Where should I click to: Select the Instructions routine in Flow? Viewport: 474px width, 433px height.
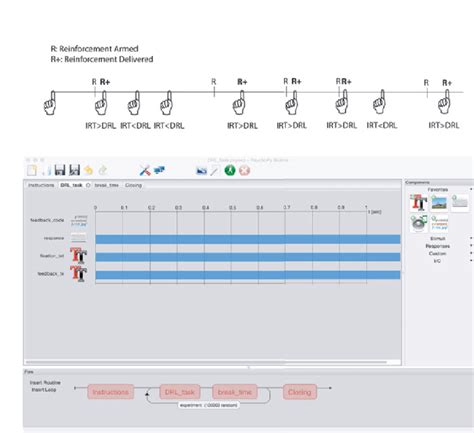[111, 392]
